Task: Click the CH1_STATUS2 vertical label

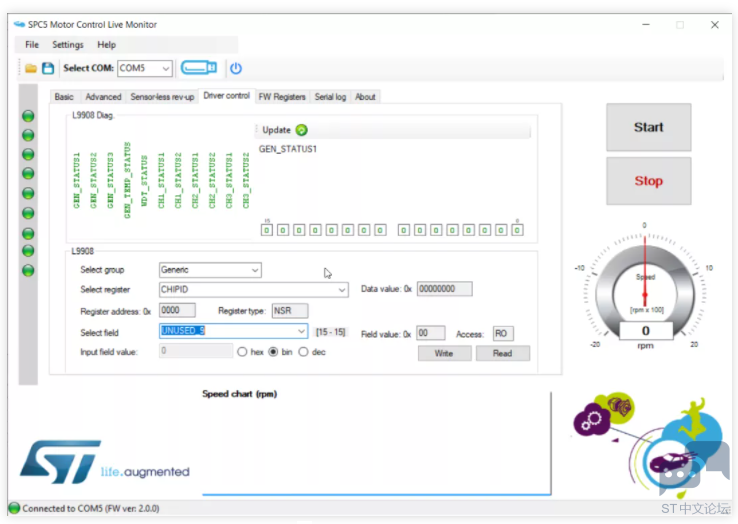Action: [x=178, y=180]
